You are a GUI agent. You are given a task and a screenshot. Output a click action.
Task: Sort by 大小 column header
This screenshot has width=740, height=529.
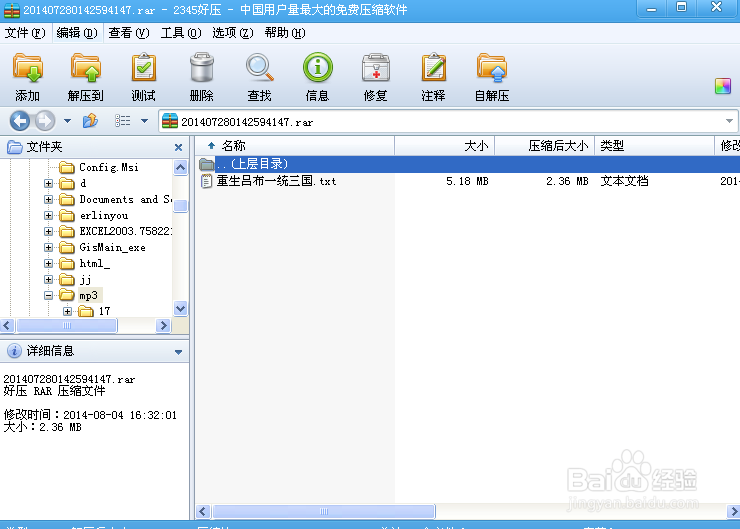point(445,146)
